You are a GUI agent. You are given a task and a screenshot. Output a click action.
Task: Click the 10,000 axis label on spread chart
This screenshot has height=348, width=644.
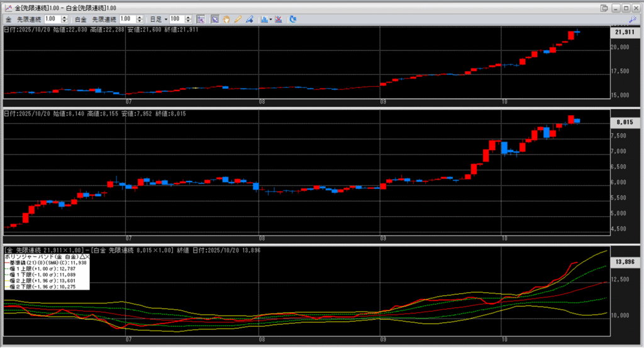619,315
